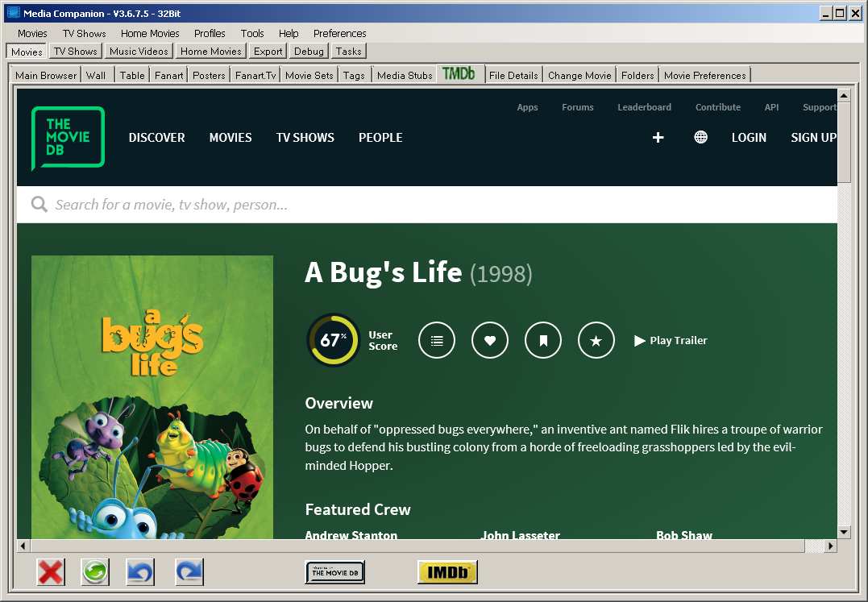Select the Change Movie tab

579,75
